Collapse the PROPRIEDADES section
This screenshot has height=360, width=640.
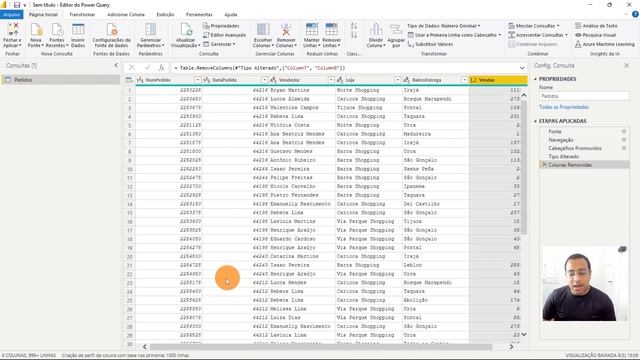tap(536, 79)
